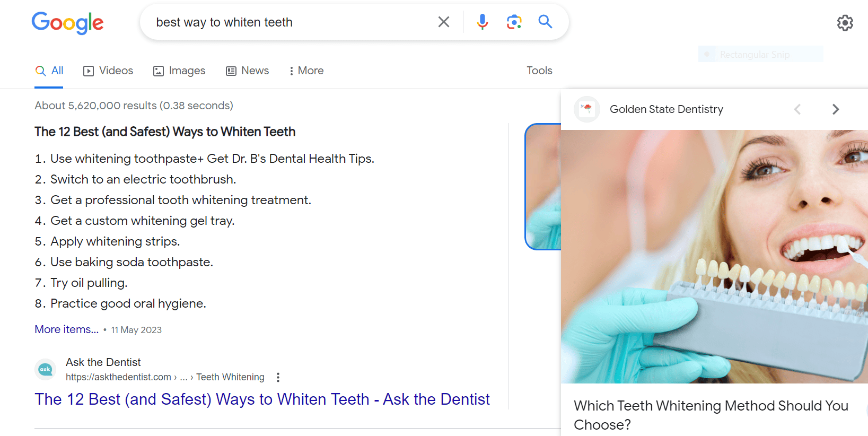868x436 pixels.
Task: Switch to the Images tab
Action: coord(179,71)
